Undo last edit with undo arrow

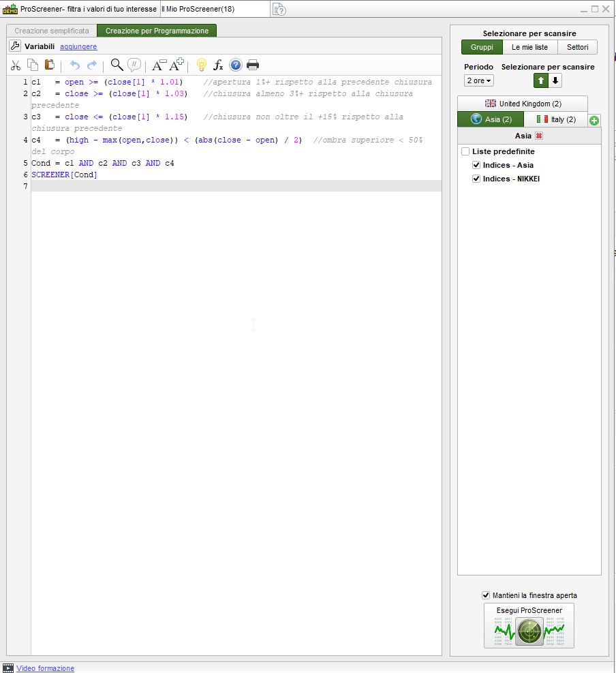(75, 65)
